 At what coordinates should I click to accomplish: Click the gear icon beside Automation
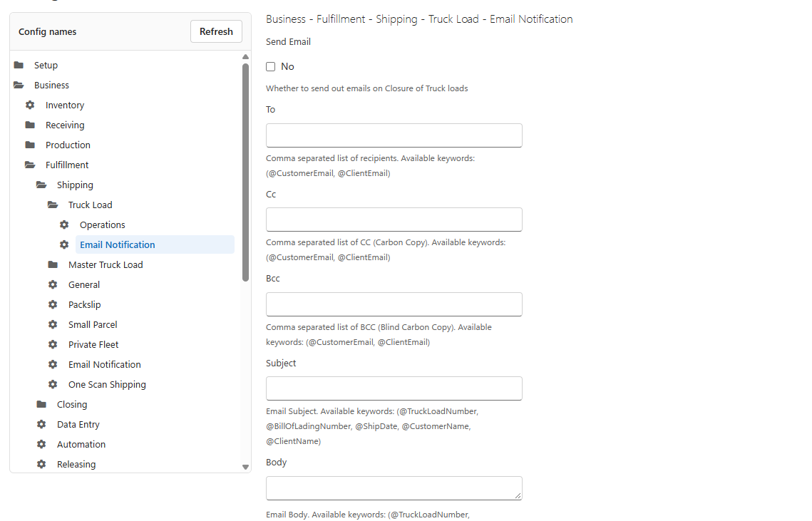pyautogui.click(x=41, y=444)
